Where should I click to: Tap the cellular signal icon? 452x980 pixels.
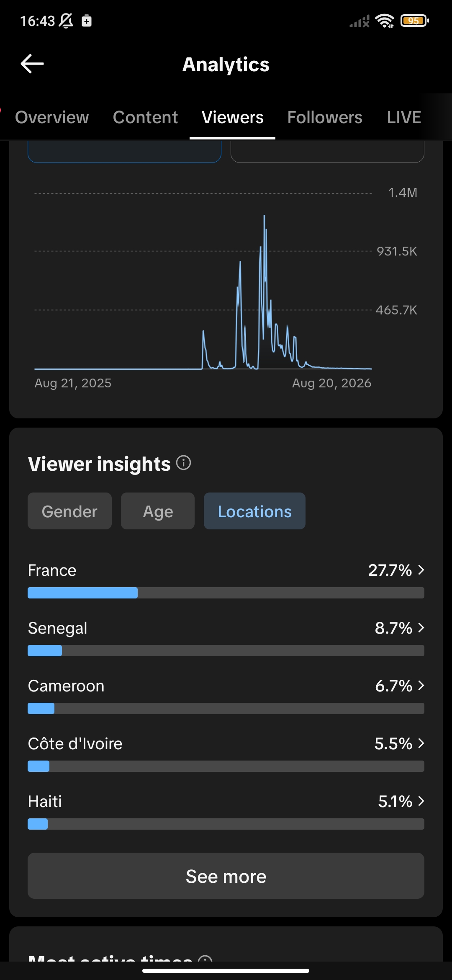[360, 21]
